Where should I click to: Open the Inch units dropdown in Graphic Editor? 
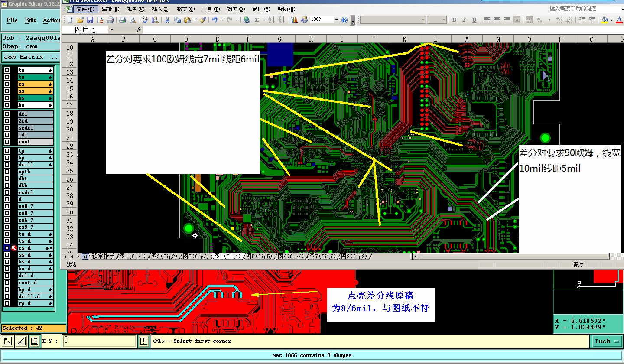click(x=607, y=341)
